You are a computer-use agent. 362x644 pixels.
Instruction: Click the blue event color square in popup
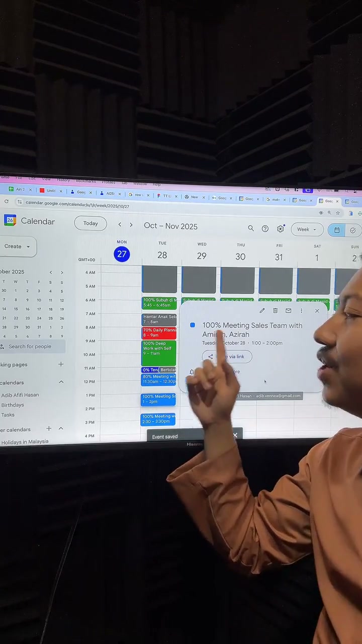tap(193, 325)
